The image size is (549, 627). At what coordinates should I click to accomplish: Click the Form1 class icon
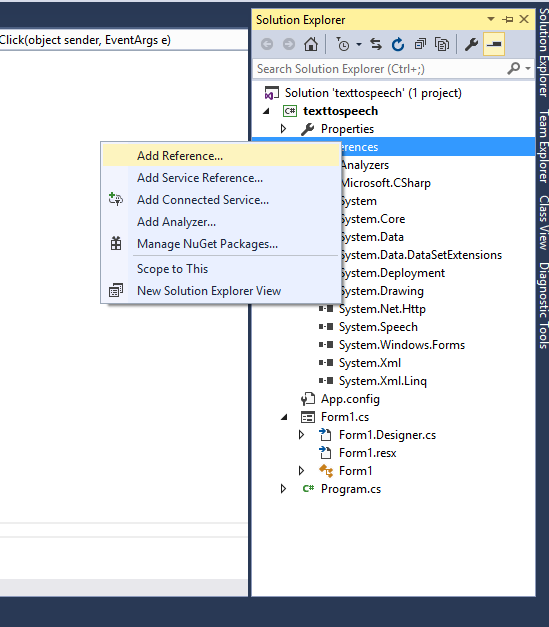326,471
